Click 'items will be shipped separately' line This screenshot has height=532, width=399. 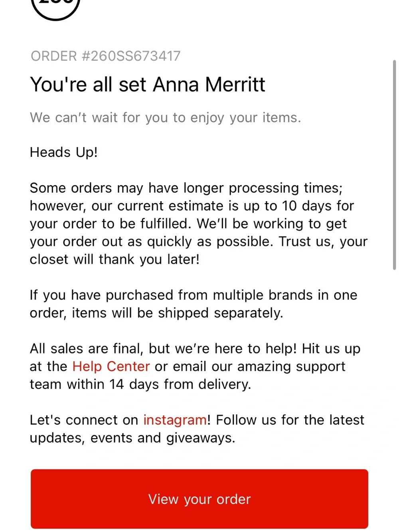pos(178,313)
